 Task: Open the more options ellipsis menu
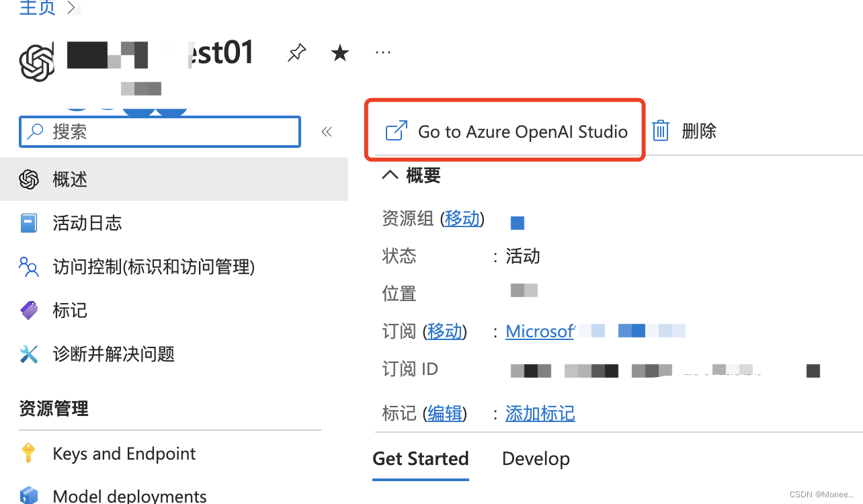382,52
